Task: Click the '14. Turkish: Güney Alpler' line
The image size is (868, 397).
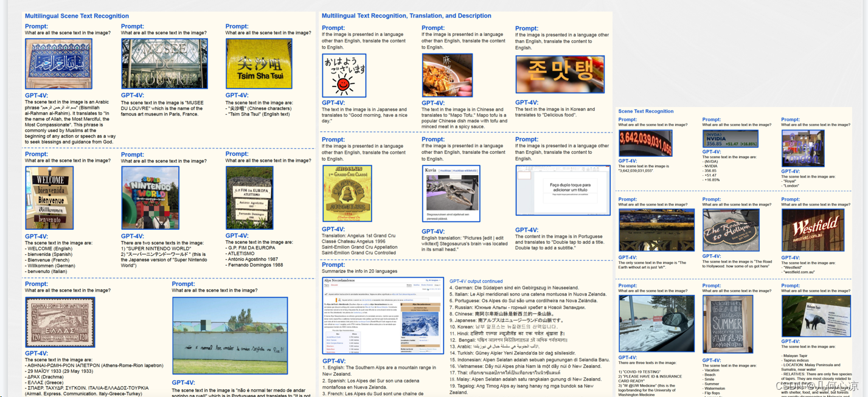Action: click(512, 353)
